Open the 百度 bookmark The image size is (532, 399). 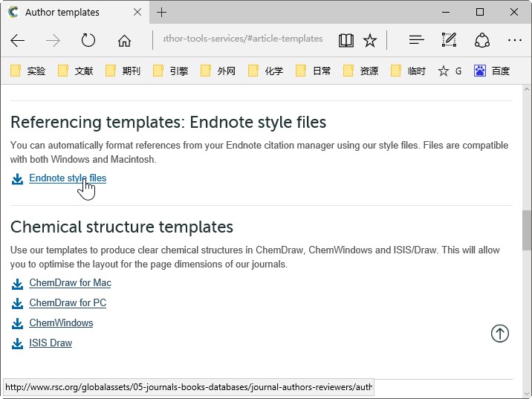pyautogui.click(x=492, y=71)
